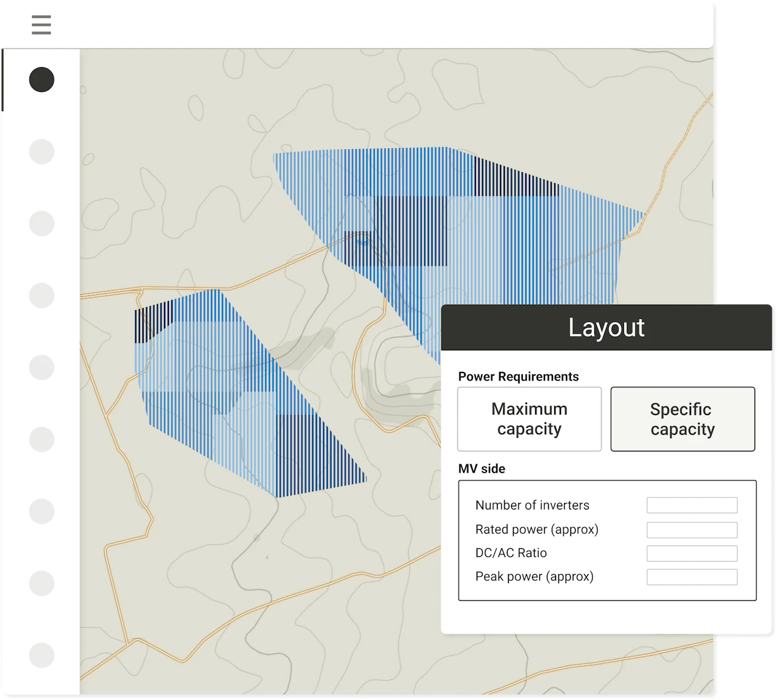Click the "Number of inverters" label text
Viewport: 778px width, 700px height.
point(533,505)
